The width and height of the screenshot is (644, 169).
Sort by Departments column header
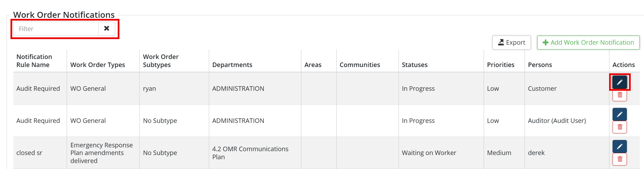tap(232, 65)
